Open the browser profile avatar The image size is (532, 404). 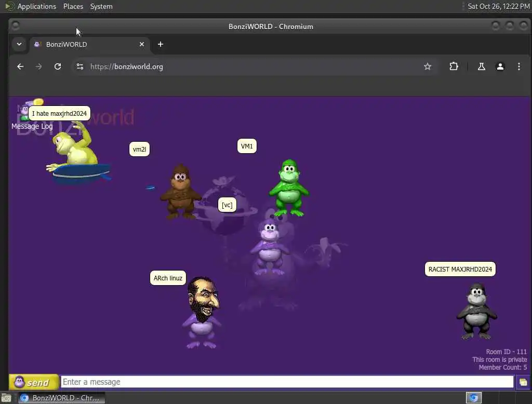pyautogui.click(x=500, y=66)
